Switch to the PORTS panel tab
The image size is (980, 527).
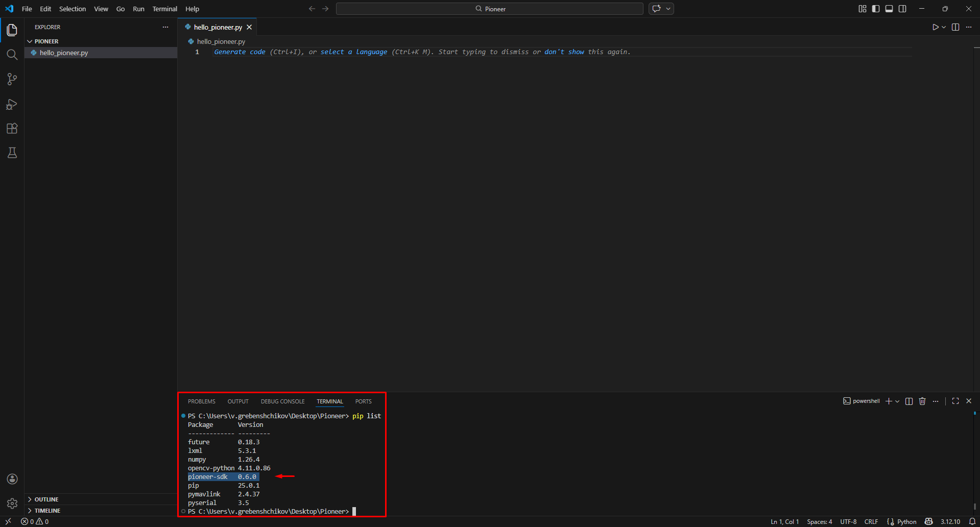point(364,401)
